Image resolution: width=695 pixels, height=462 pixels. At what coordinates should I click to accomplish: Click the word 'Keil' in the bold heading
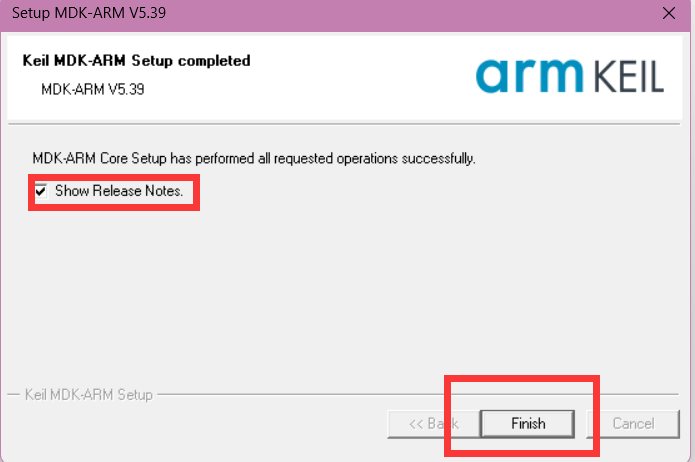coord(35,60)
